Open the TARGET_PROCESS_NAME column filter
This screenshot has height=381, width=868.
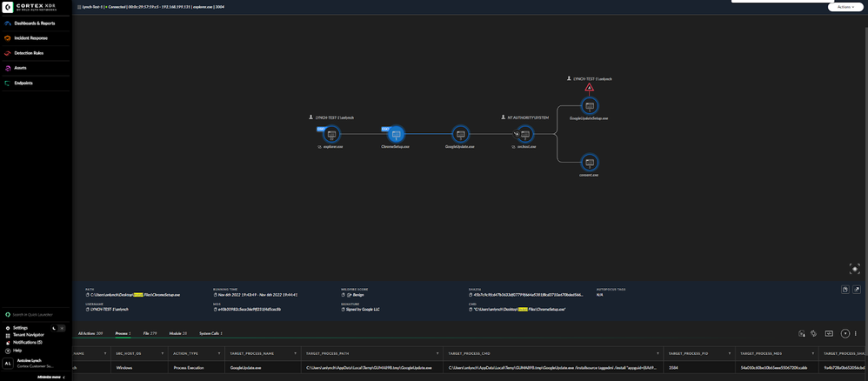point(295,353)
